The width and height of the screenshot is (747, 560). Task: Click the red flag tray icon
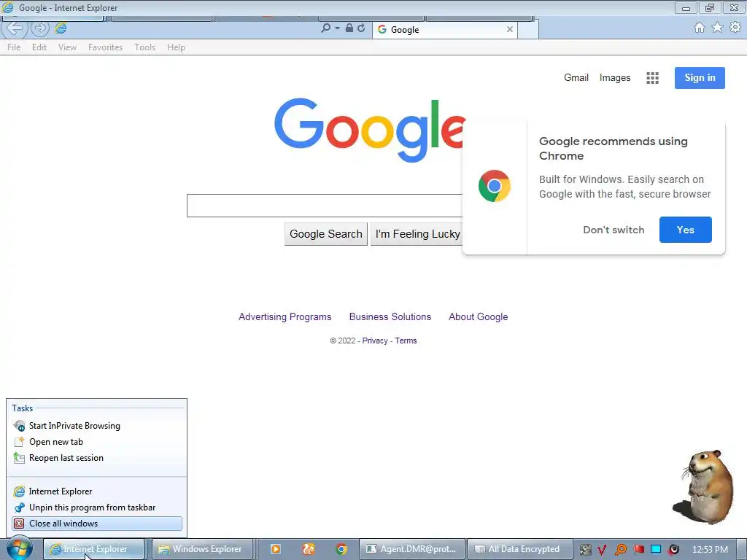(638, 549)
